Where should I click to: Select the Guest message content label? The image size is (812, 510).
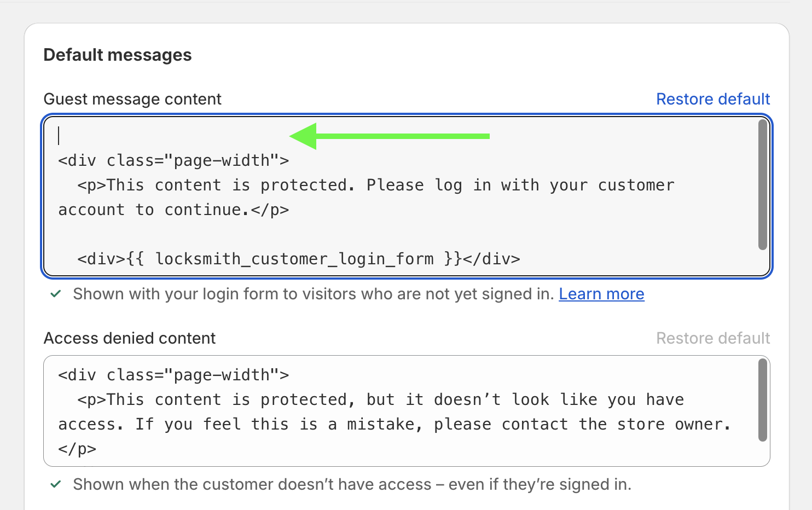click(132, 99)
